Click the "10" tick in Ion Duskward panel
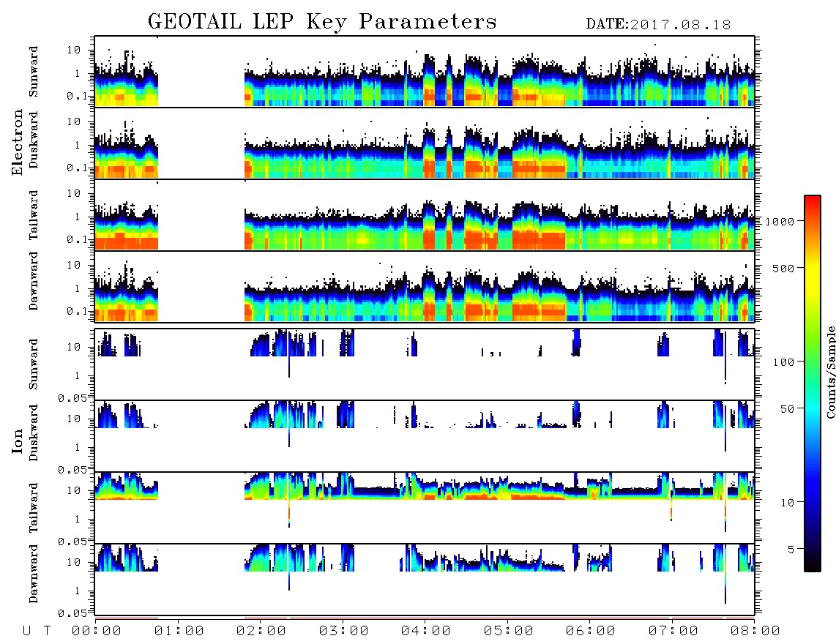 point(74,419)
